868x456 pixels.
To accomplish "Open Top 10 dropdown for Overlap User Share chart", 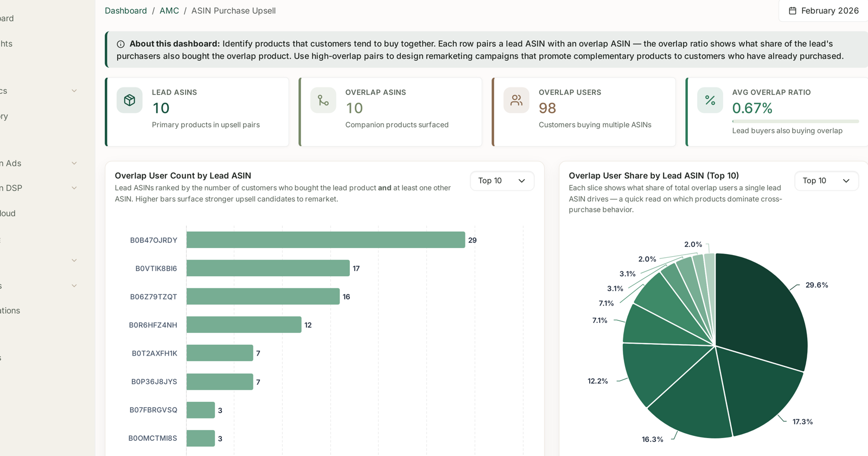I will tap(826, 181).
